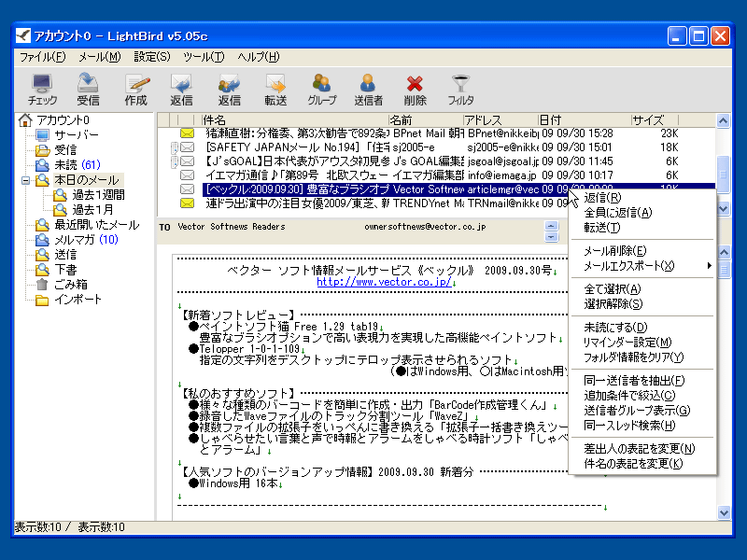Image resolution: width=747 pixels, height=560 pixels.
Task: Choose 全て選択(A) in the context menu
Action: [642, 289]
